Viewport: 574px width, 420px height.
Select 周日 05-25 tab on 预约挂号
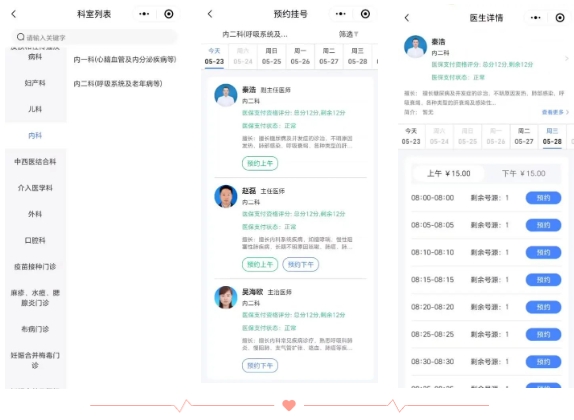tap(272, 56)
